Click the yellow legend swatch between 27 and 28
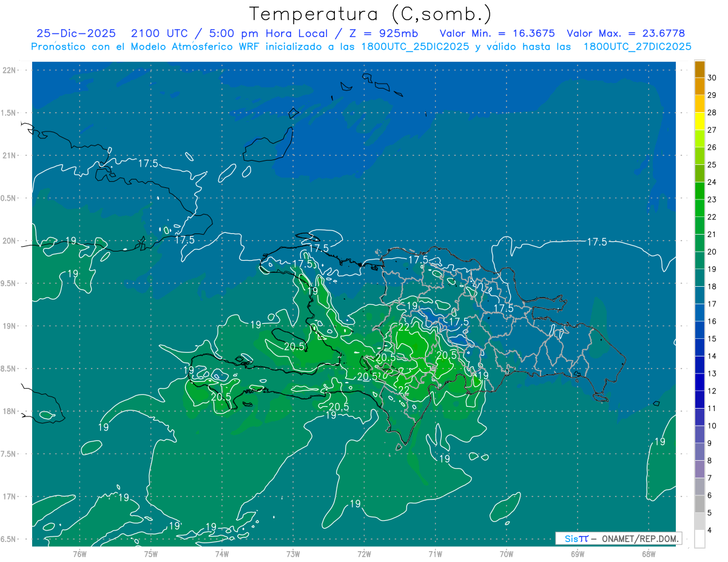Screen dimensions: 728x562 click(699, 121)
